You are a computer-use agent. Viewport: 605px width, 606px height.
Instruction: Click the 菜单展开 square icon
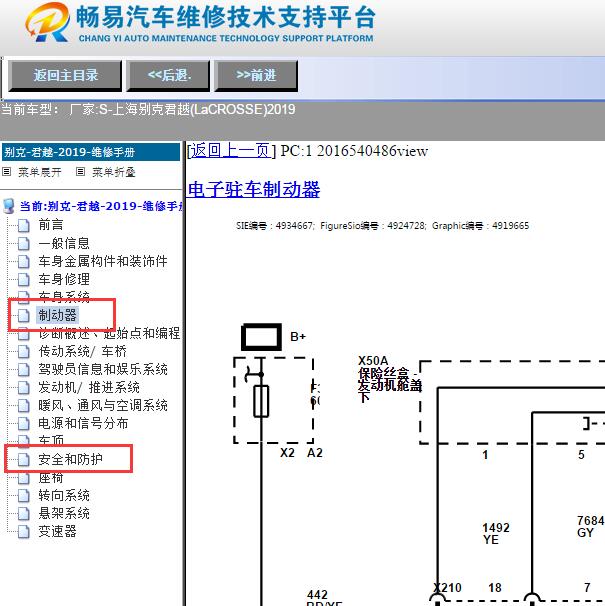(7, 171)
